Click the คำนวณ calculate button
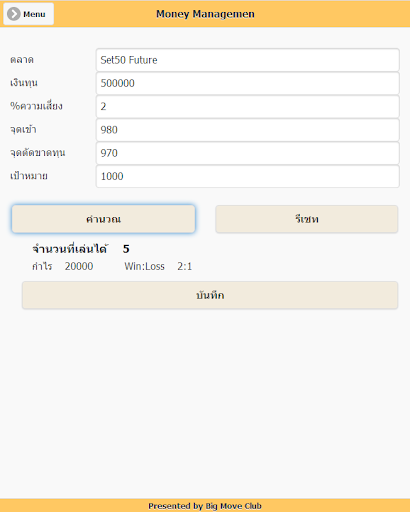Viewport: 410px width, 512px height. click(103, 219)
